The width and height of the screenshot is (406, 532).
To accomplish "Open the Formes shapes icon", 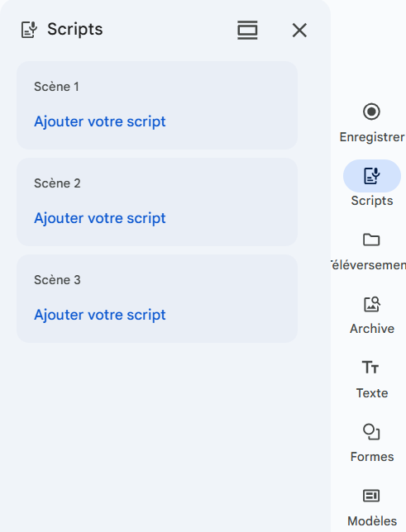I will pos(371,432).
